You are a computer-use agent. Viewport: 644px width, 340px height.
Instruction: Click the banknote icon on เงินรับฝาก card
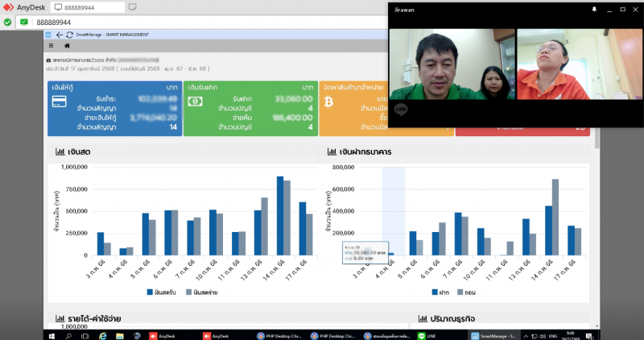(x=195, y=102)
